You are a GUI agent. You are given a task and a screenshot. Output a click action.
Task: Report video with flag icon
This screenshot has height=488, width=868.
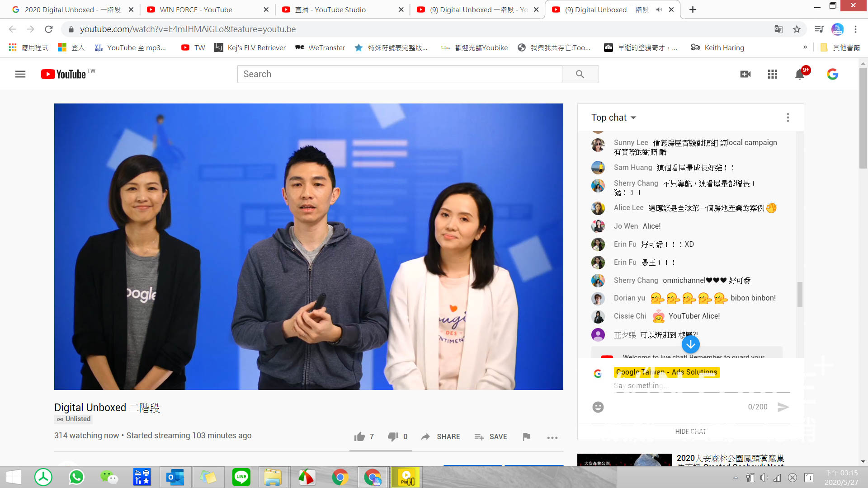[x=526, y=436]
